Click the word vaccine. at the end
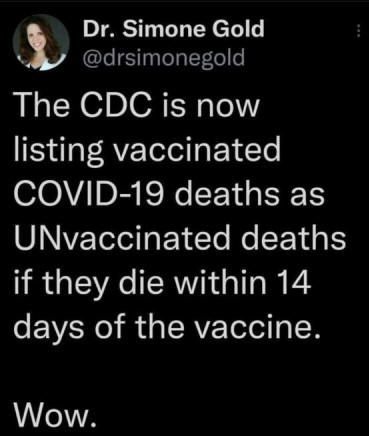Screen dimensions: 369x436 point(259,326)
